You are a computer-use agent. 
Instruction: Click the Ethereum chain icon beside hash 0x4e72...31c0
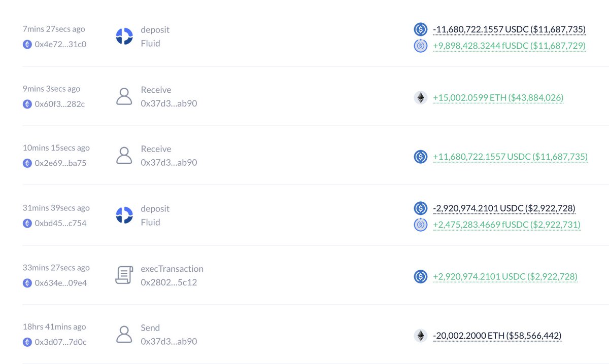[27, 44]
